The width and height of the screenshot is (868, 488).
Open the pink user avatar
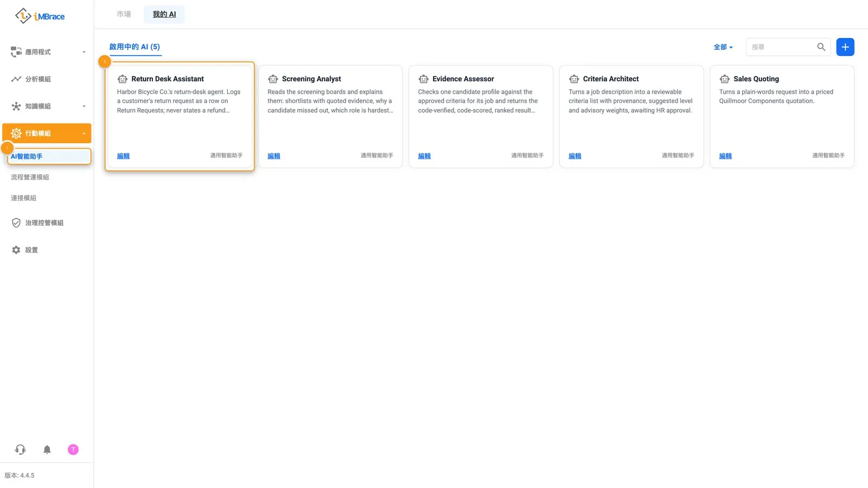[73, 450]
